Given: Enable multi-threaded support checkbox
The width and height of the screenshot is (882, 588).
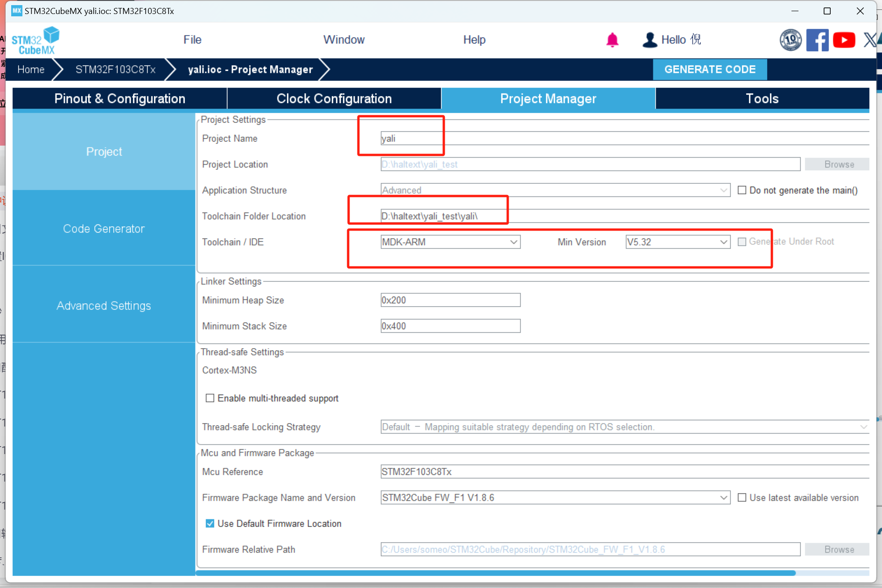Looking at the screenshot, I should coord(210,398).
